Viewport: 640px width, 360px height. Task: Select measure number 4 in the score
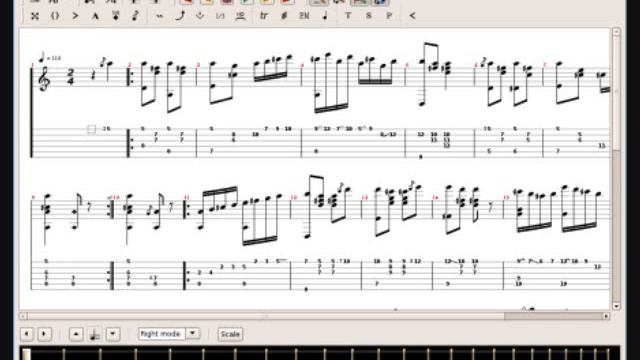tap(302, 65)
